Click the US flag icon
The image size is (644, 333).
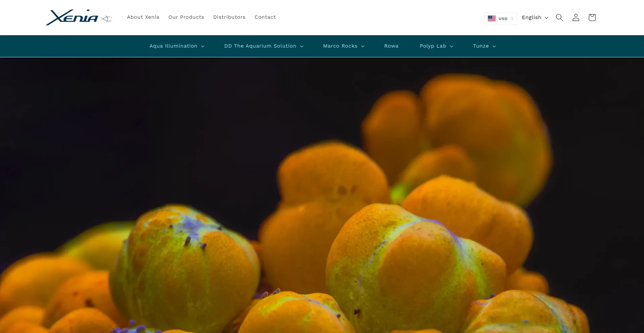(492, 18)
